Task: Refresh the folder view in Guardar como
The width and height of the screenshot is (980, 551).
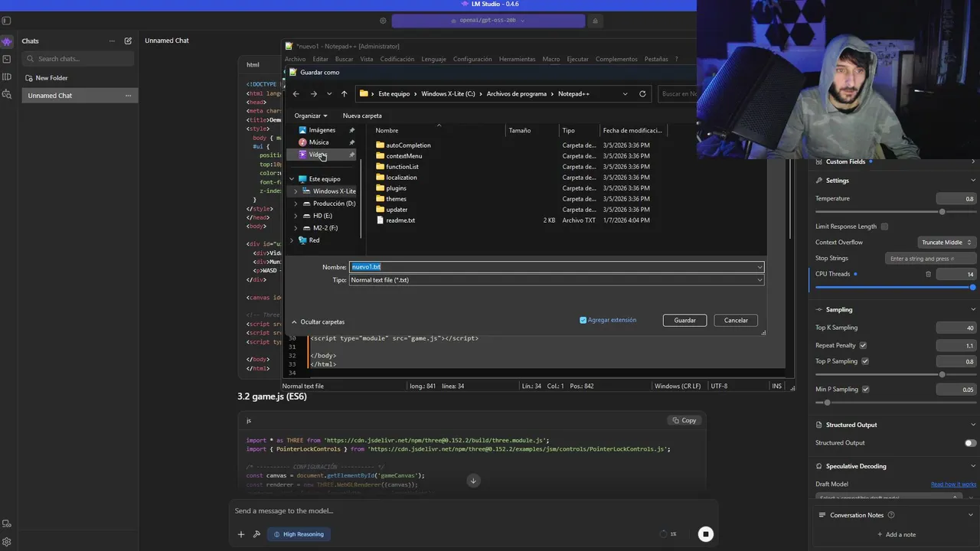Action: (642, 93)
